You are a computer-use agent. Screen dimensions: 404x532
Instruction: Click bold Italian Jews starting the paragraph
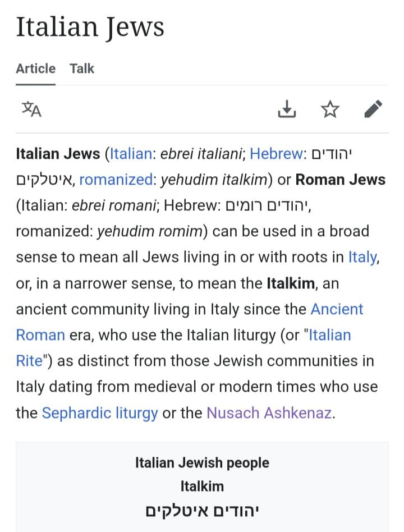pyautogui.click(x=58, y=153)
